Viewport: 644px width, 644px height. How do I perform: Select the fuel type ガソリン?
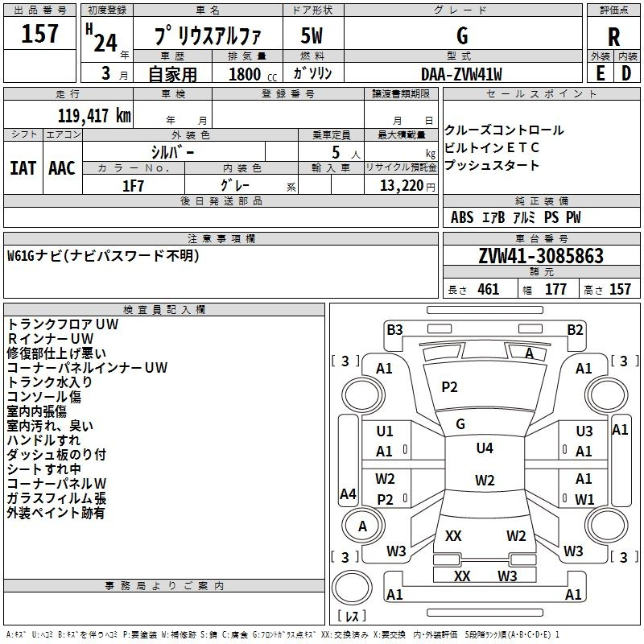[x=312, y=73]
